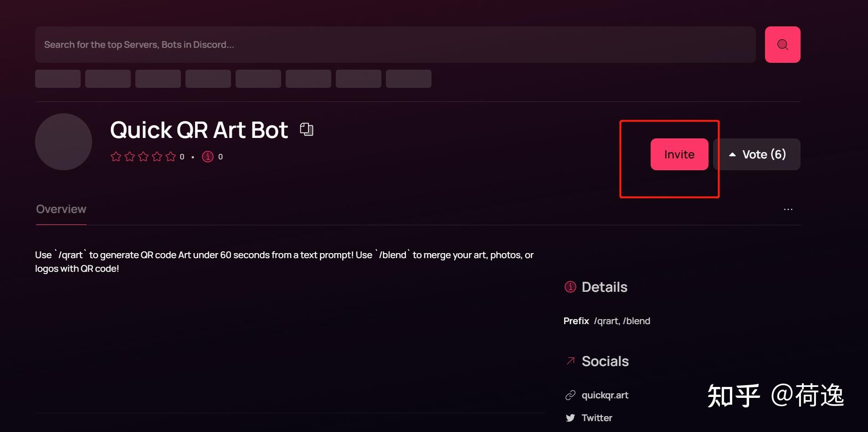The height and width of the screenshot is (432, 868).
Task: Rate one star with the first star
Action: click(x=116, y=157)
